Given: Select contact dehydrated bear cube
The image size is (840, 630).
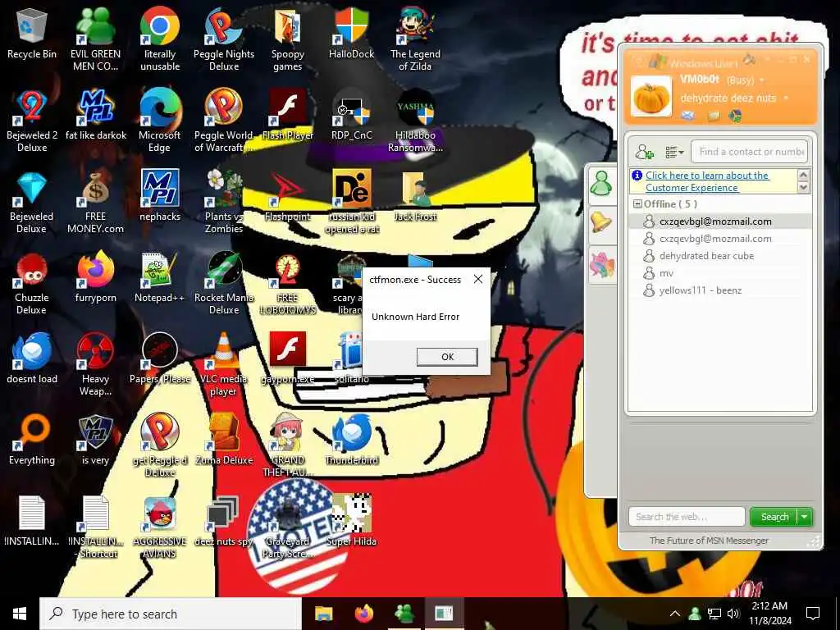Looking at the screenshot, I should (x=719, y=256).
